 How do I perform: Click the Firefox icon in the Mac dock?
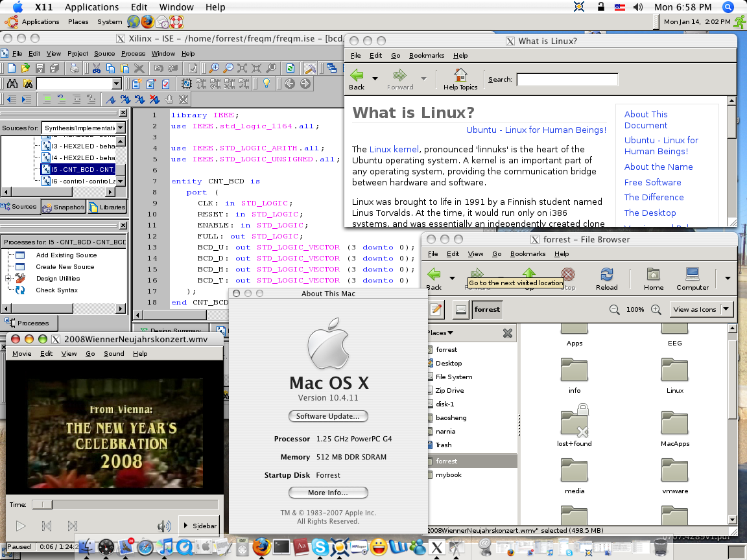(x=261, y=546)
